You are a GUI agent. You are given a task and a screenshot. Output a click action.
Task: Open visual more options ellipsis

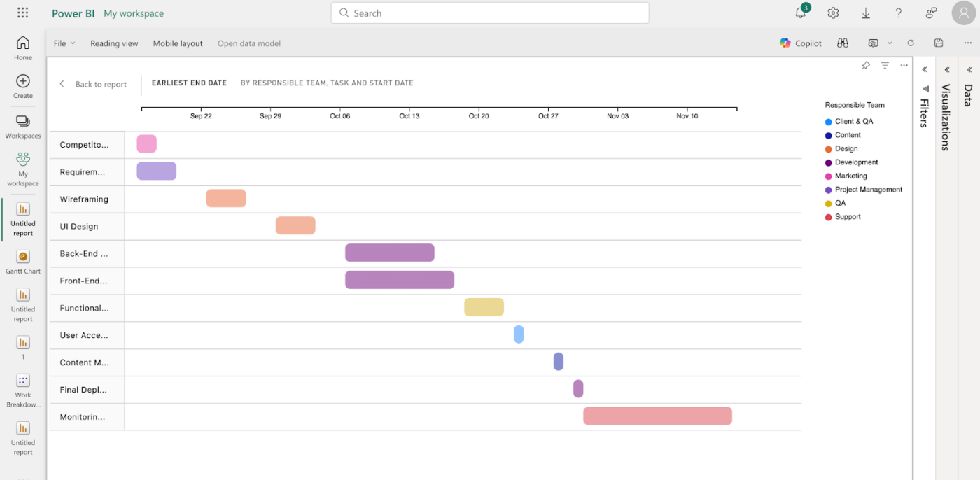point(904,66)
